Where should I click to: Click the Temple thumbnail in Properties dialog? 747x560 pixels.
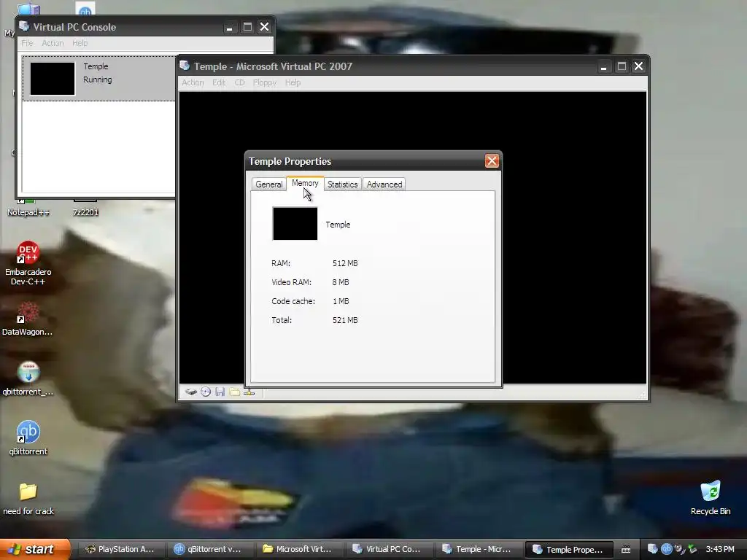point(295,223)
